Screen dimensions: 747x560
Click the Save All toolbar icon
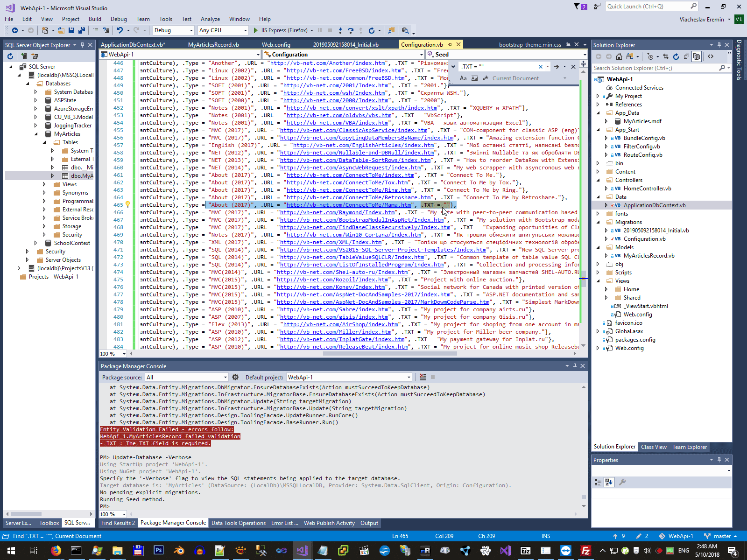(81, 30)
